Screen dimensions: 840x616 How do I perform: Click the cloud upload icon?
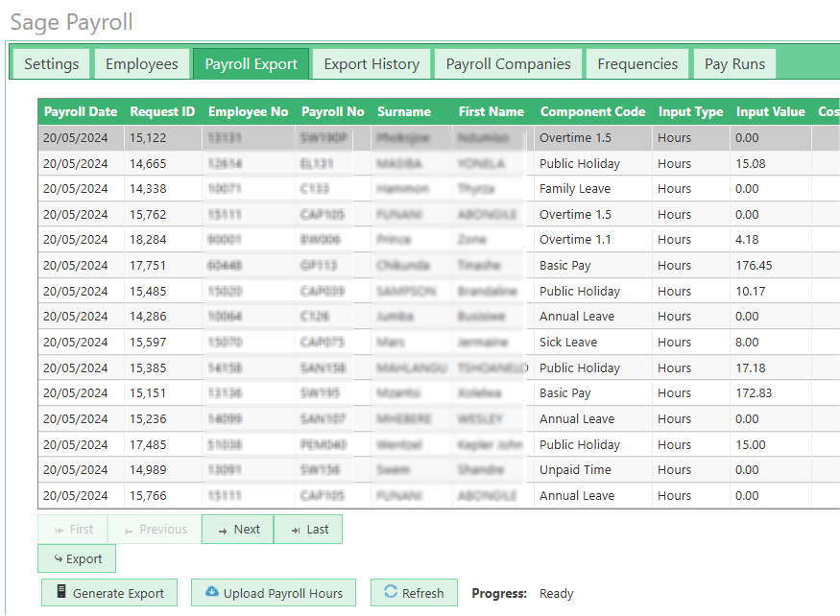212,591
